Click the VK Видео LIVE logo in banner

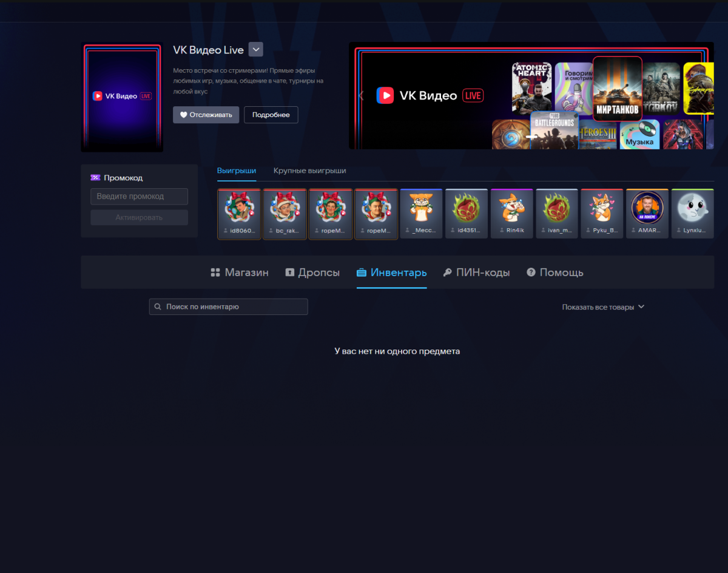(430, 95)
